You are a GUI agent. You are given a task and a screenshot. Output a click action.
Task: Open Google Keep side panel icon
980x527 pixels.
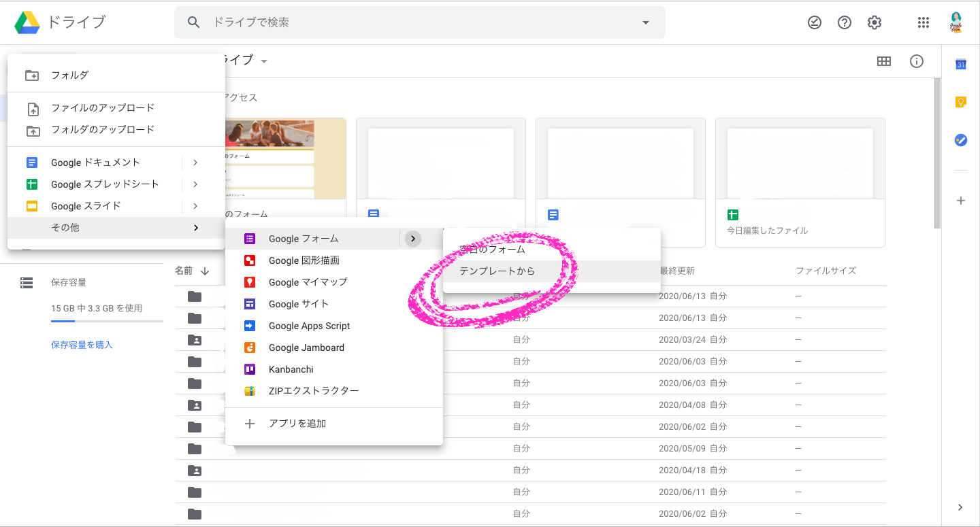[x=961, y=102]
